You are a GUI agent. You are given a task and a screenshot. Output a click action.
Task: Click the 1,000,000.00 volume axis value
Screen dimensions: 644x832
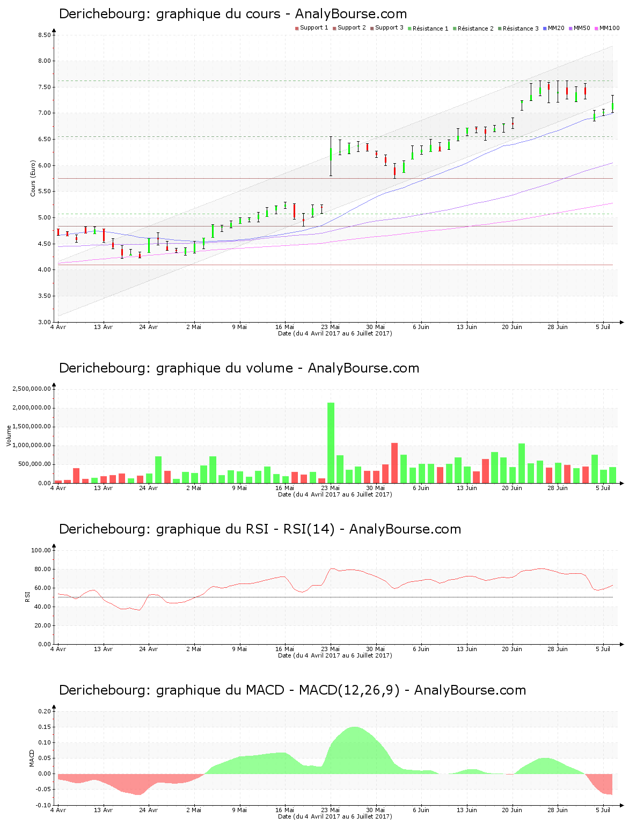(x=33, y=446)
